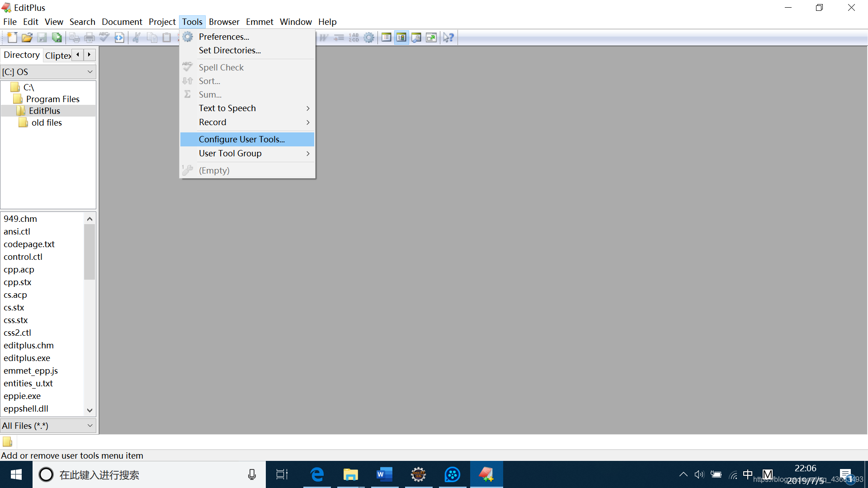Click the Save toolbar icon
Image resolution: width=868 pixels, height=488 pixels.
pyautogui.click(x=42, y=38)
